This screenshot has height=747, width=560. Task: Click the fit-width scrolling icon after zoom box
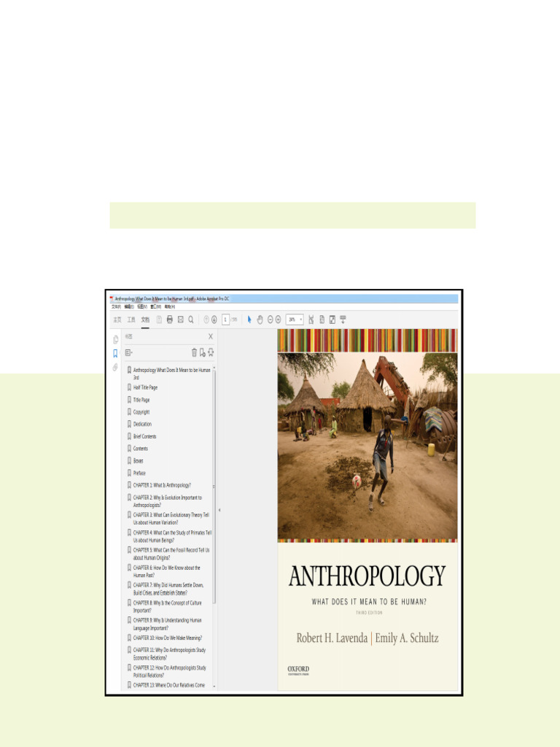(x=311, y=320)
